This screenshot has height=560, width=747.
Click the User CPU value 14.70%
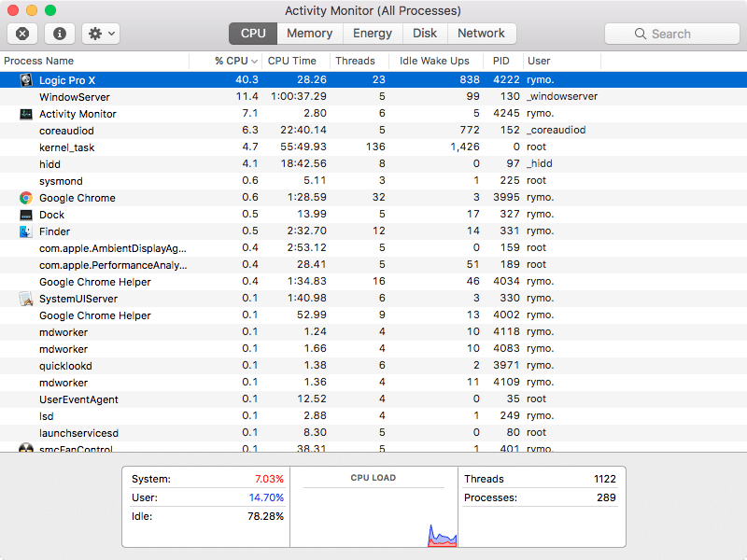266,497
